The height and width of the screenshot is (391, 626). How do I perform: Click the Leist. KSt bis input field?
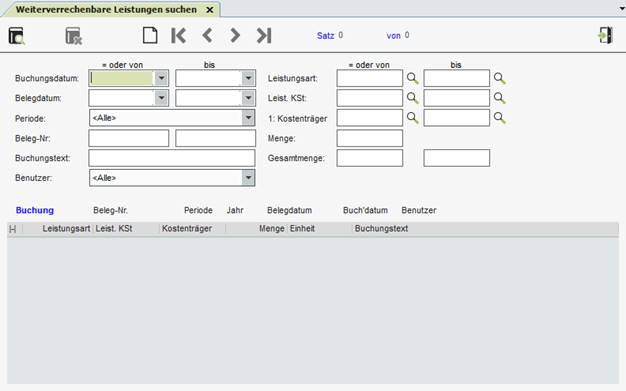point(456,98)
